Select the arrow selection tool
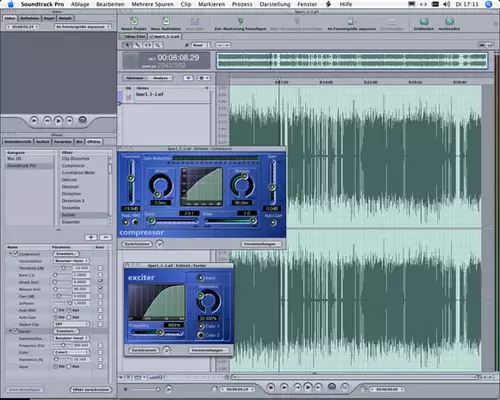Screen dimensions: 500x400 pos(127,45)
